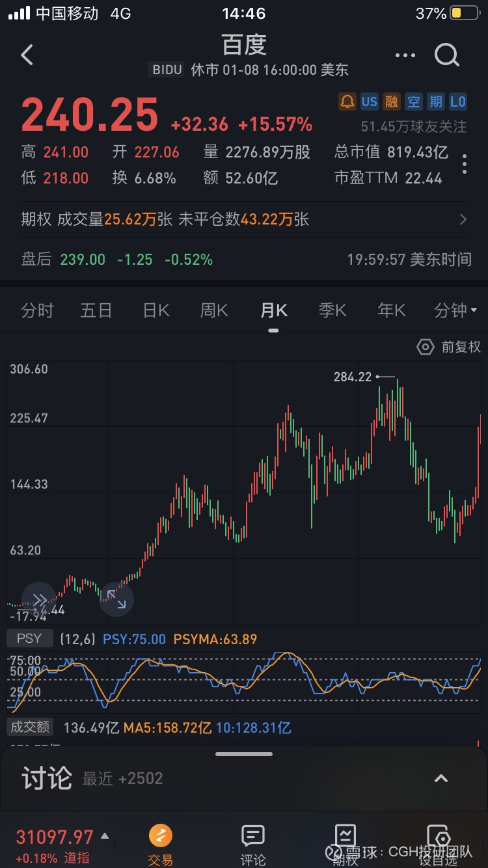The height and width of the screenshot is (868, 488).
Task: Pull the discussion sheet handle bar
Action: click(244, 754)
